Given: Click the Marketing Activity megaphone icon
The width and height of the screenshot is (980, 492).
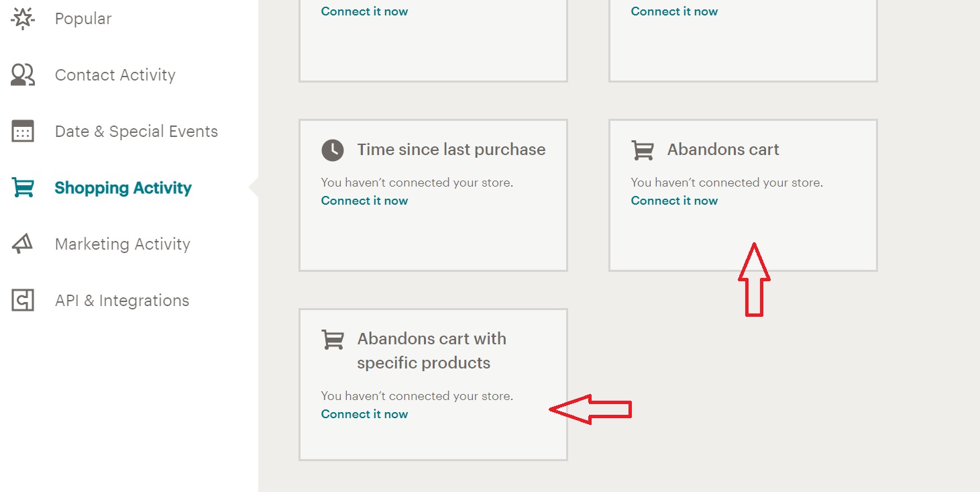Looking at the screenshot, I should coord(23,244).
